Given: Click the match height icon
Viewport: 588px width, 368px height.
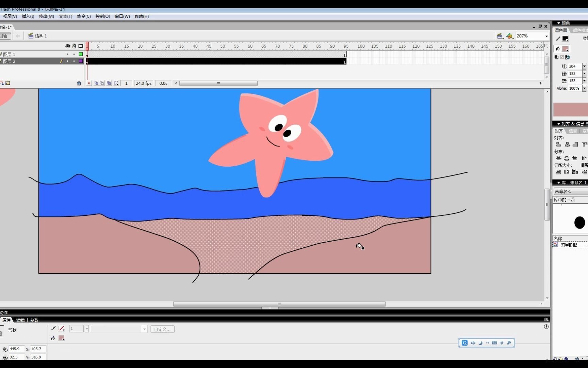Looking at the screenshot, I should [x=567, y=172].
